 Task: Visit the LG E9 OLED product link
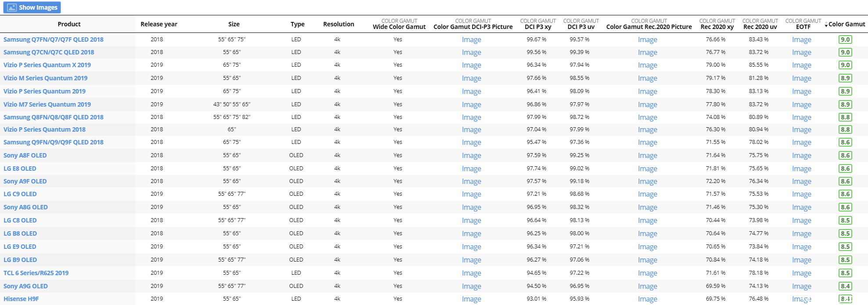[20, 247]
